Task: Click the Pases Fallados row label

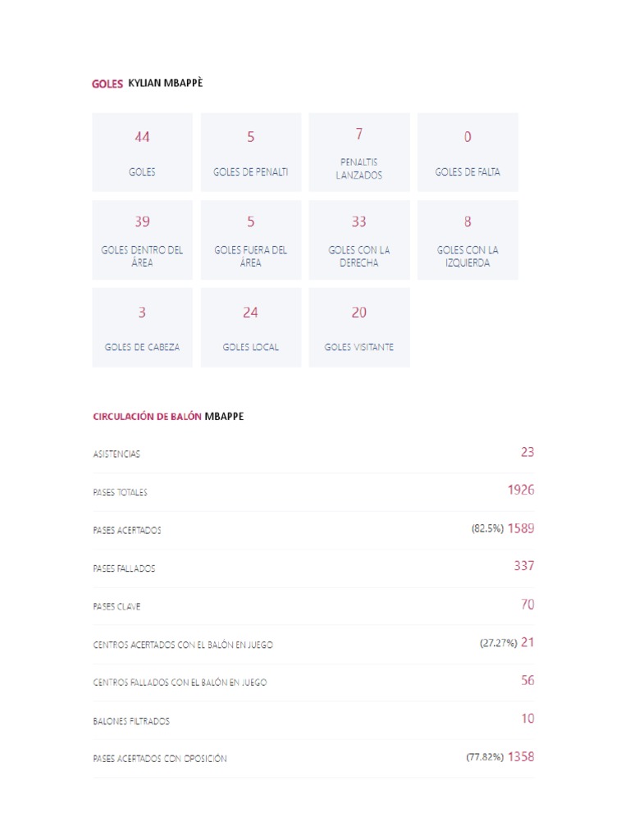Action: click(x=124, y=568)
